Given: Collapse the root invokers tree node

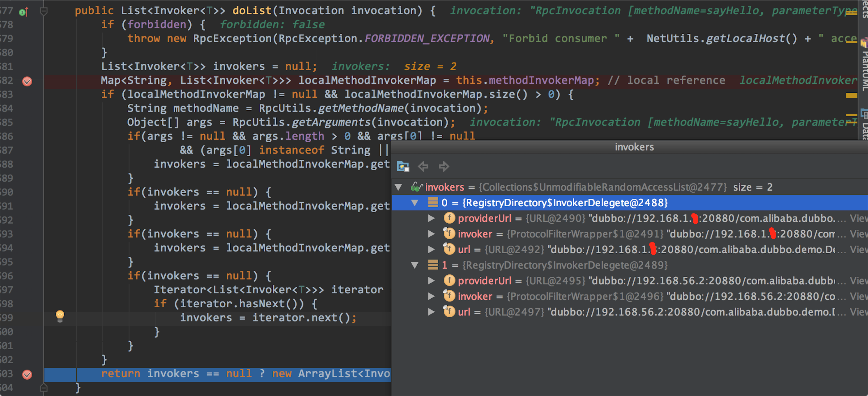Looking at the screenshot, I should (x=398, y=187).
